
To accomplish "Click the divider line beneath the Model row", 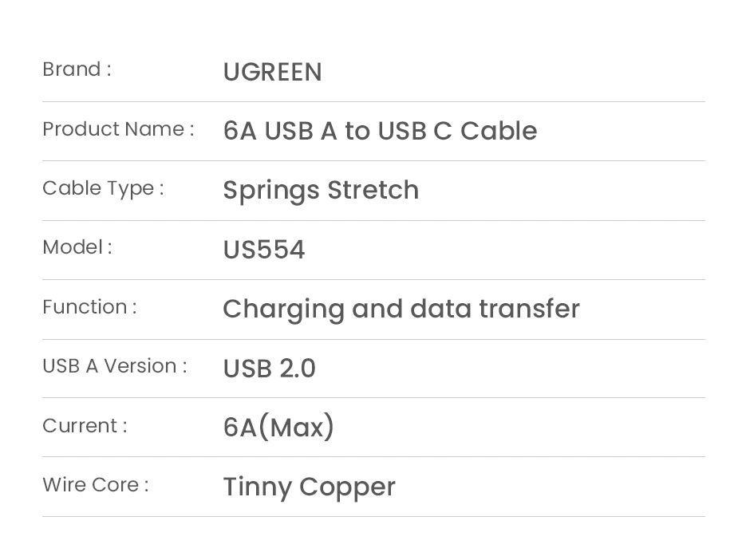I will coord(373,279).
